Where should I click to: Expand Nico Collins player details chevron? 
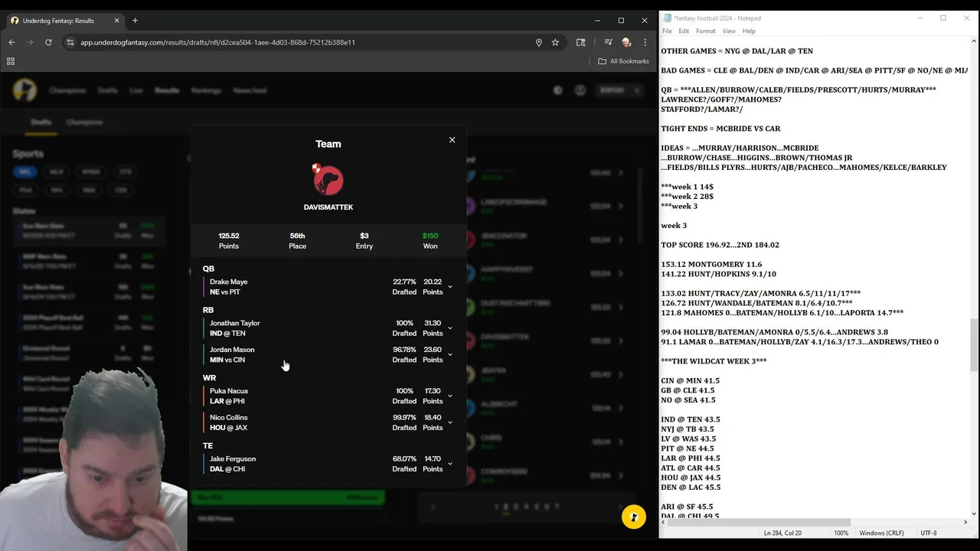pos(449,422)
